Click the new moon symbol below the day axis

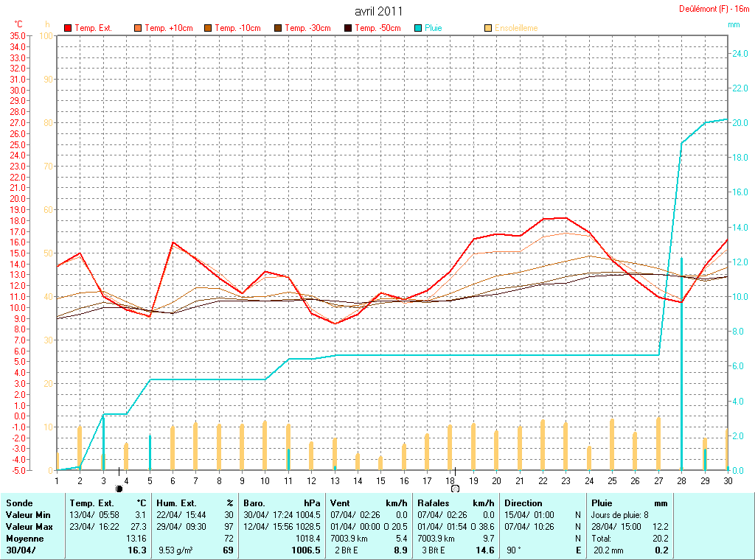[x=119, y=488]
